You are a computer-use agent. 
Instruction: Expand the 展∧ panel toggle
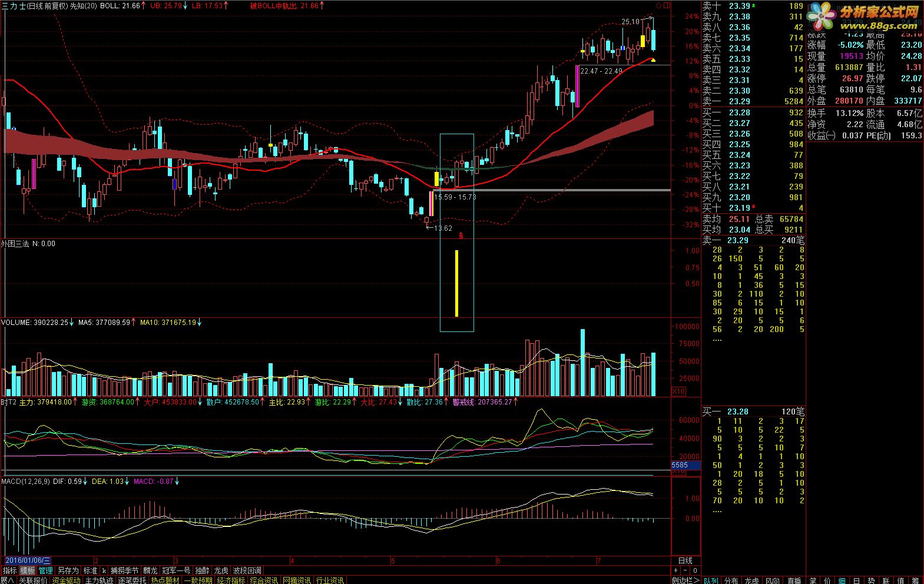click(7, 580)
